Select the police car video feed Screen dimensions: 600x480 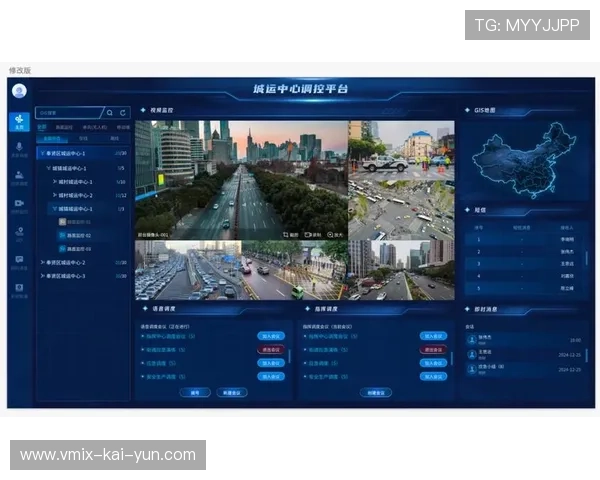pyautogui.click(x=401, y=150)
